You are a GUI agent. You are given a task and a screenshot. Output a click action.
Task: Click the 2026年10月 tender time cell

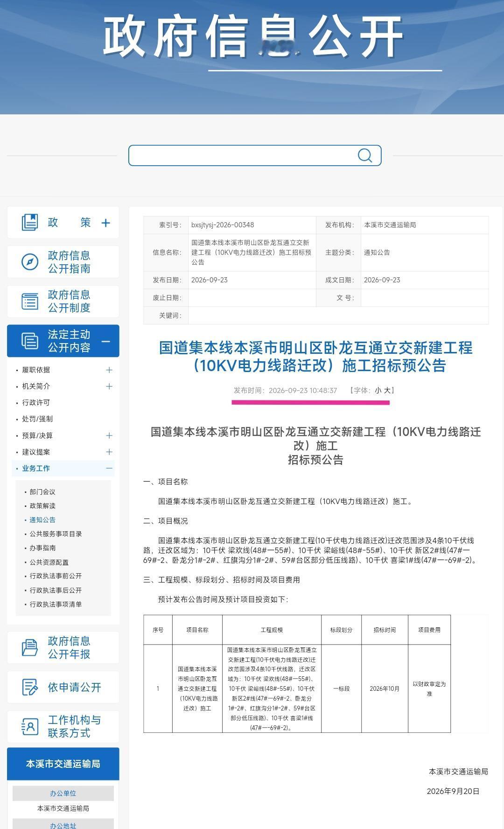(385, 688)
